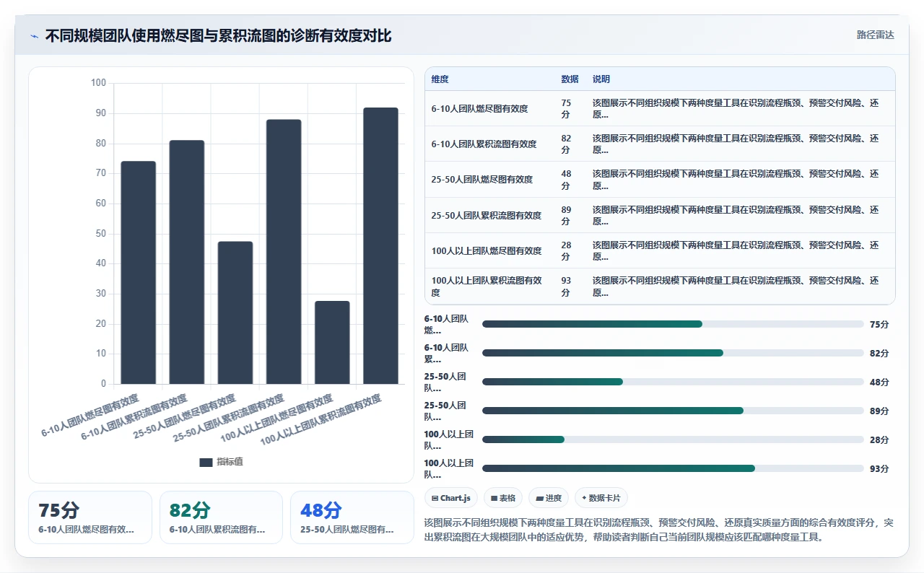Click the 100 value on the y-axis

(x=98, y=83)
